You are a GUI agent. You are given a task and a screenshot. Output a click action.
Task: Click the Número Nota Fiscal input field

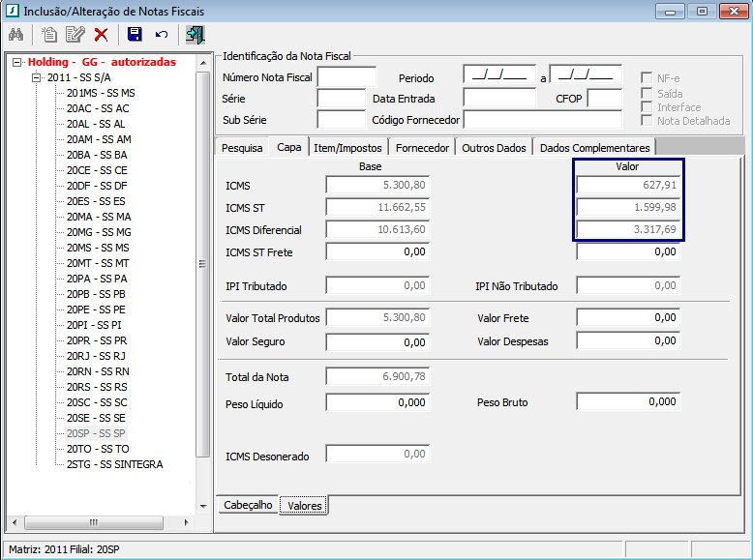346,77
